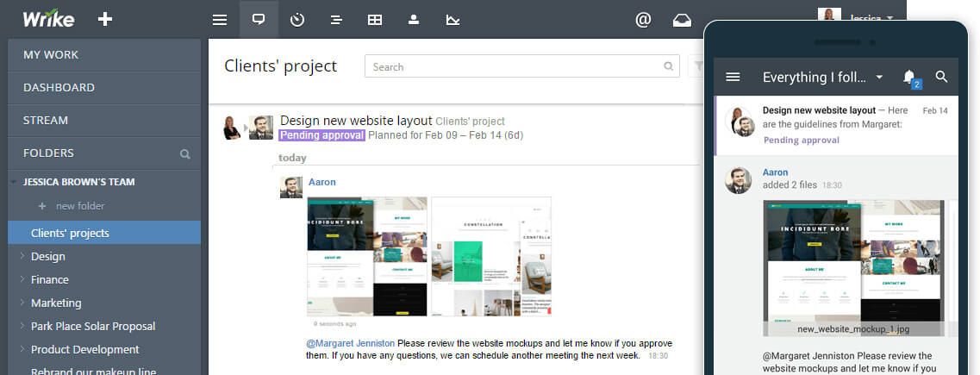Click Aaron's avatar in the desktop comment

coord(291,187)
